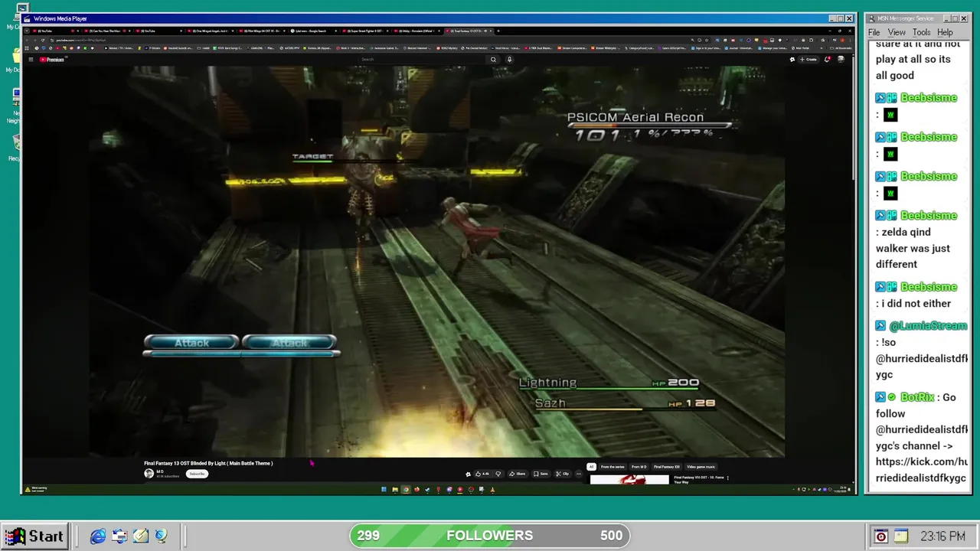Open YouTube notifications bell
Image resolution: width=980 pixels, height=551 pixels.
[x=828, y=59]
